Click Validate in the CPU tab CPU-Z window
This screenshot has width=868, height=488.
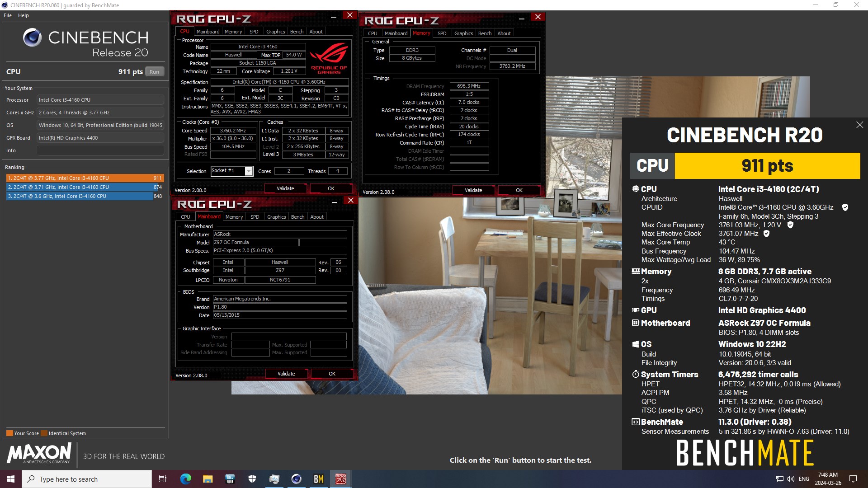coord(285,188)
